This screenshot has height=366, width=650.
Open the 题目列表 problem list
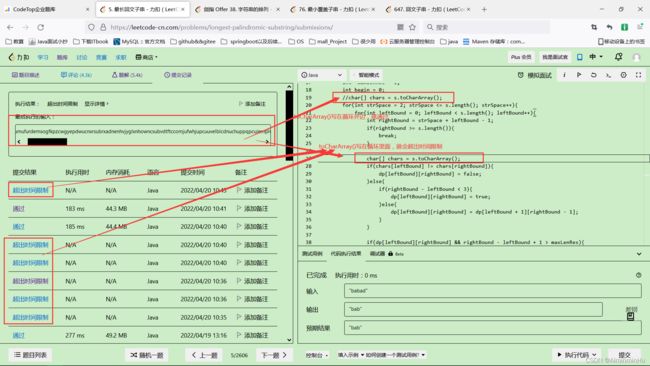click(30, 355)
